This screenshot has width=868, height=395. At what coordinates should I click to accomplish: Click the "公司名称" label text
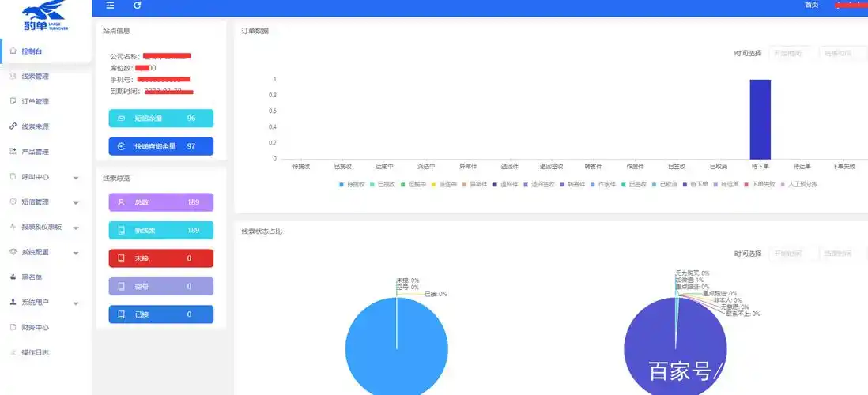coord(124,56)
